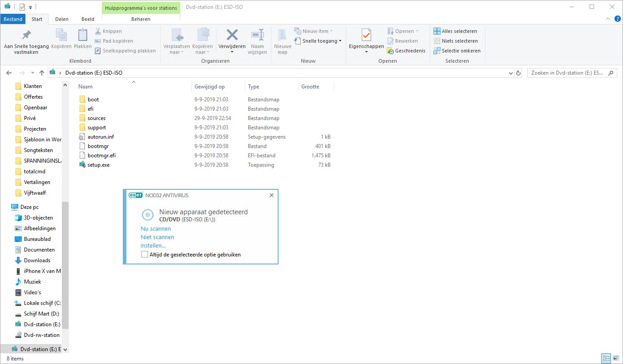Select the setup.exe file

coord(98,165)
